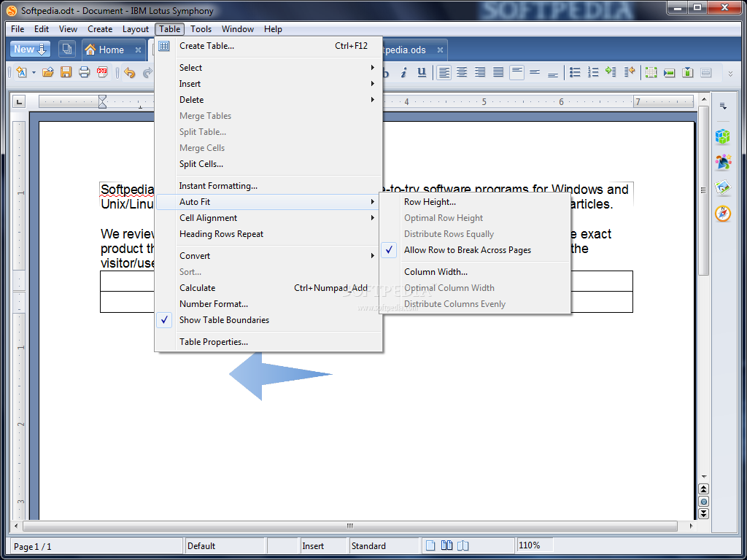Select vertical center cell alignment icon

(535, 72)
